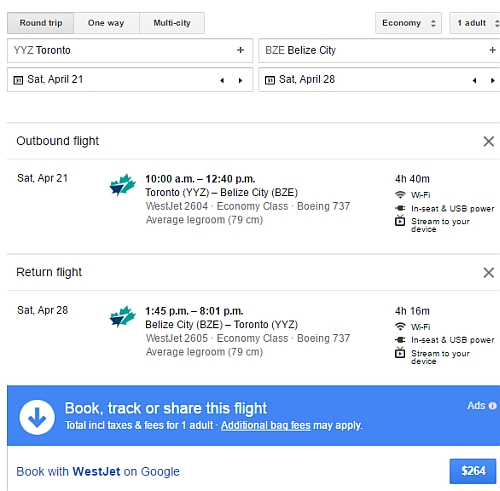Remove the return flight with X icon
The image size is (500, 491).
click(x=489, y=273)
